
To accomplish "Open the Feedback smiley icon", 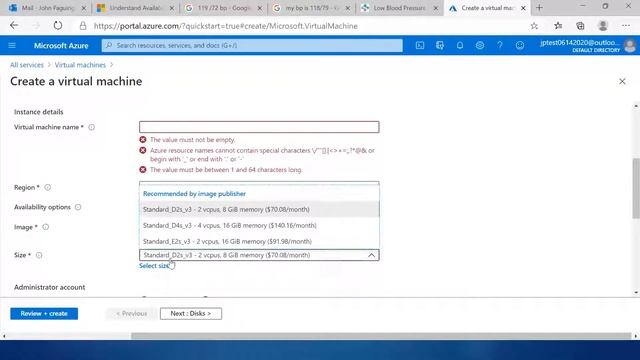I will point(520,45).
